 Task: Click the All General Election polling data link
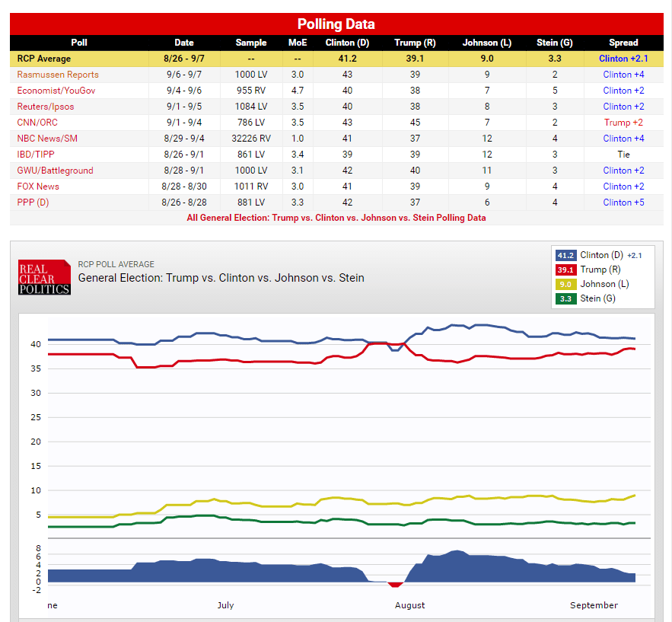pyautogui.click(x=336, y=218)
